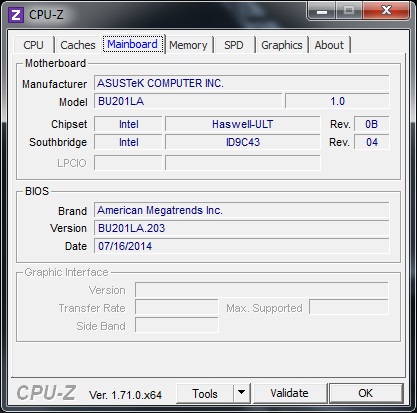The height and width of the screenshot is (413, 417).
Task: Minimize the CPU-Z window
Action: pyautogui.click(x=321, y=11)
